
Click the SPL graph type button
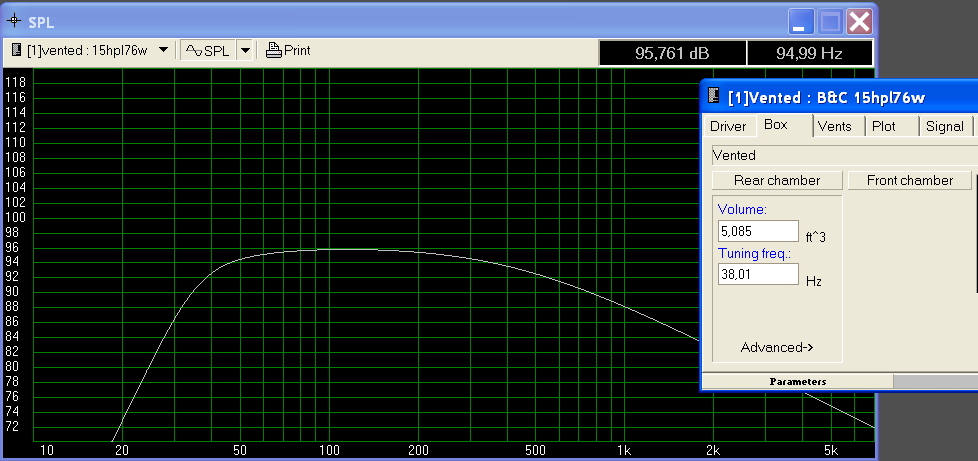pos(208,51)
